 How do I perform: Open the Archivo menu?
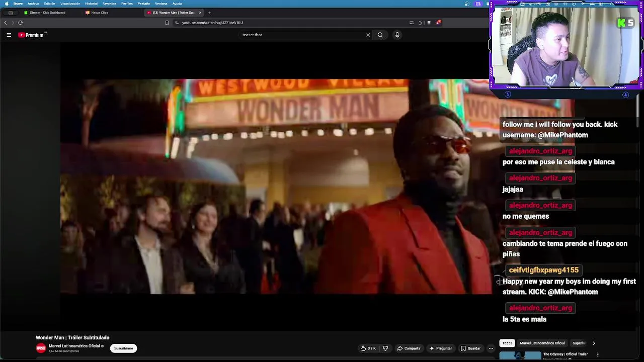(33, 4)
